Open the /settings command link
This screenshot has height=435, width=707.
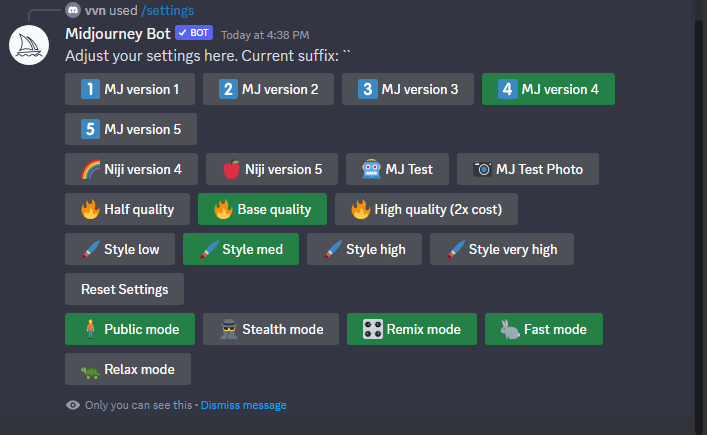point(167,10)
